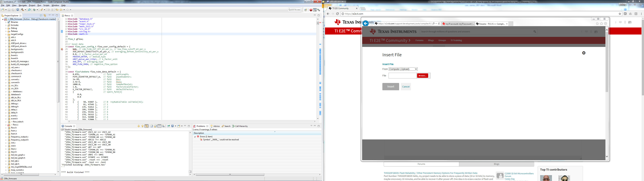Open the Scripts menu

[46, 5]
